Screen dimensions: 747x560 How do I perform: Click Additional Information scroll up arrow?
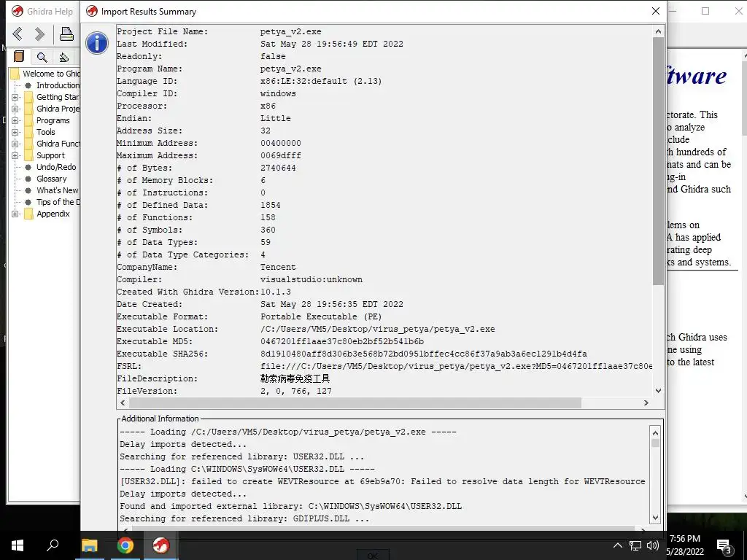tap(655, 433)
